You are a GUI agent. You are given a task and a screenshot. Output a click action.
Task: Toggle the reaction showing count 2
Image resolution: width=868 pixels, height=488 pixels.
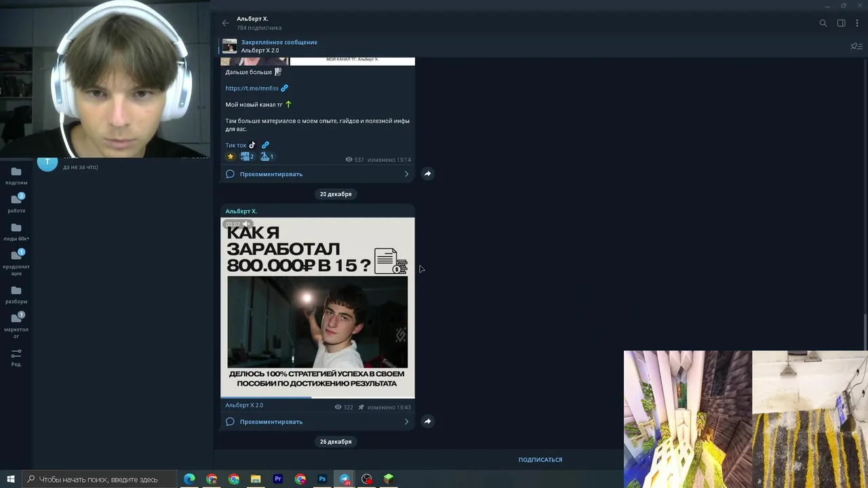coord(247,157)
